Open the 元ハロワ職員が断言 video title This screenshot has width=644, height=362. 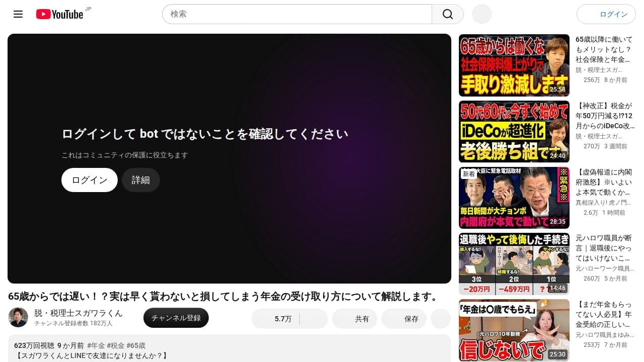[x=604, y=248]
